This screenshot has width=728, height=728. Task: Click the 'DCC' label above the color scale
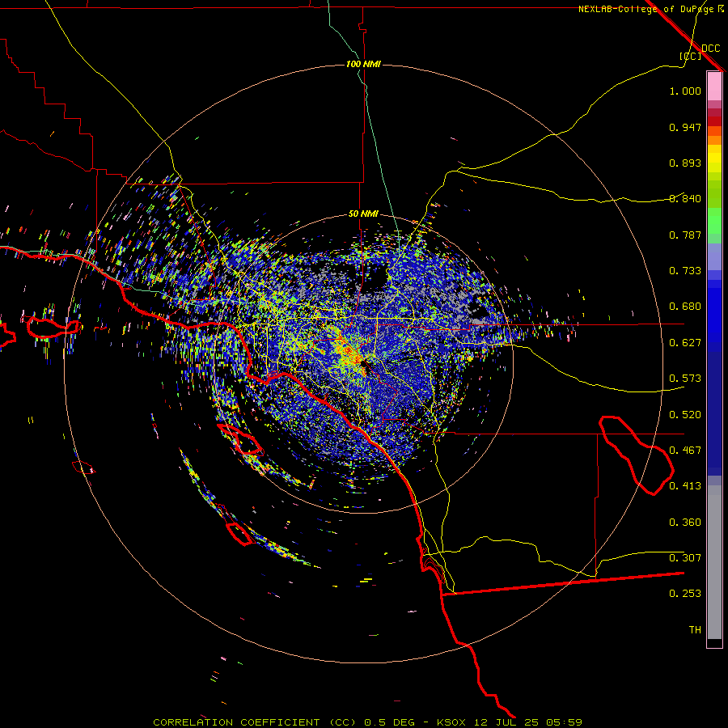710,49
